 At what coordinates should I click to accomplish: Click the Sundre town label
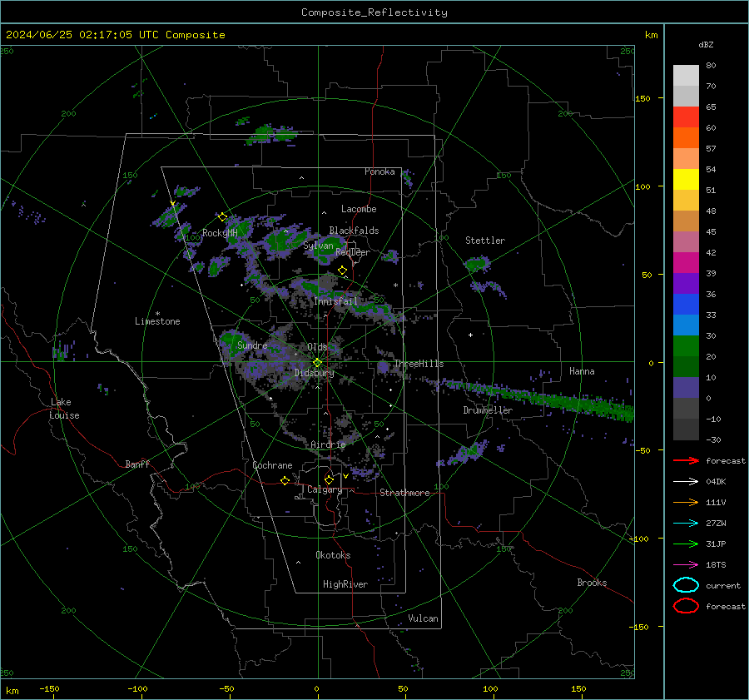(x=252, y=345)
